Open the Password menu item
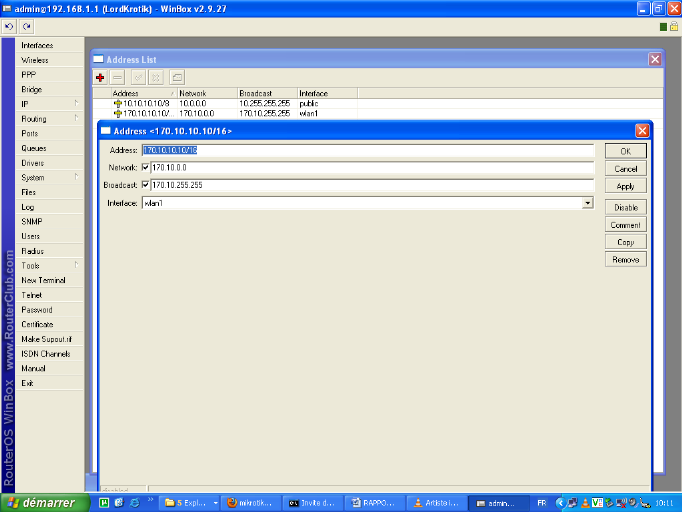 [x=50, y=310]
